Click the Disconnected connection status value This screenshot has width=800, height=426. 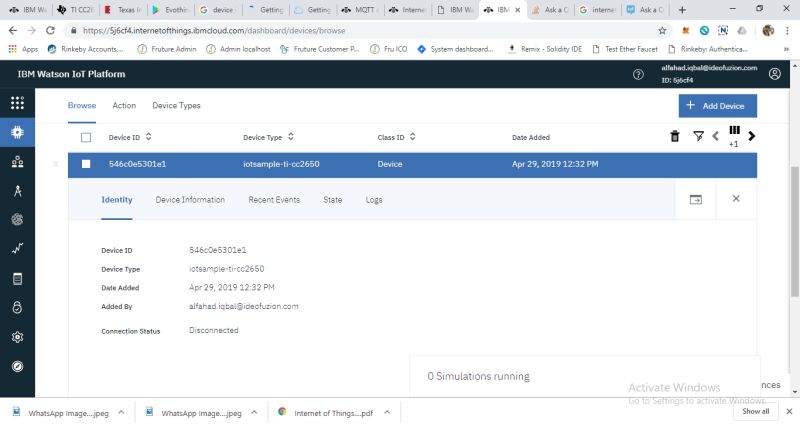click(214, 330)
